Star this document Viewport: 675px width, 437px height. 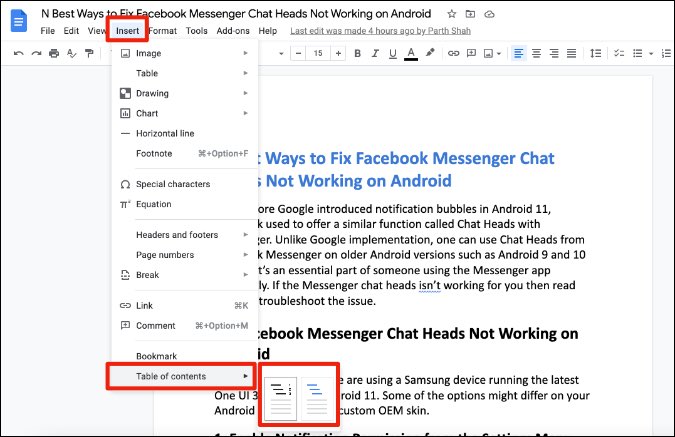452,14
